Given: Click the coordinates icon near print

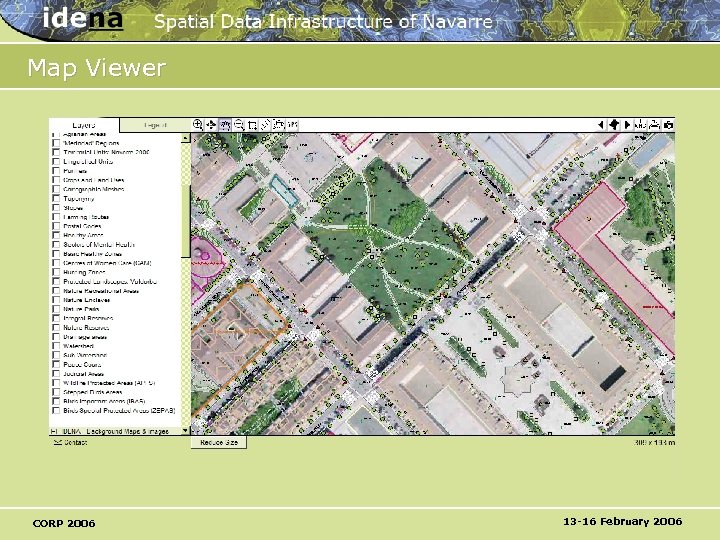Looking at the screenshot, I should [x=641, y=125].
